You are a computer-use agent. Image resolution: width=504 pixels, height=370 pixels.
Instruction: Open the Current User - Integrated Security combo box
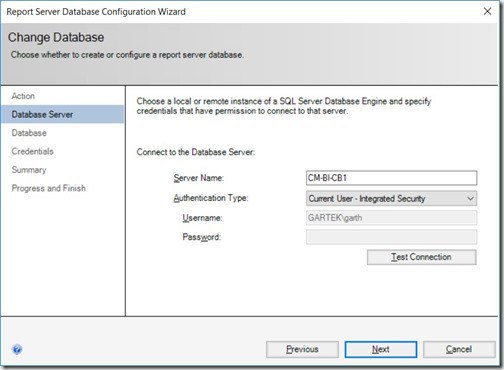(391, 199)
